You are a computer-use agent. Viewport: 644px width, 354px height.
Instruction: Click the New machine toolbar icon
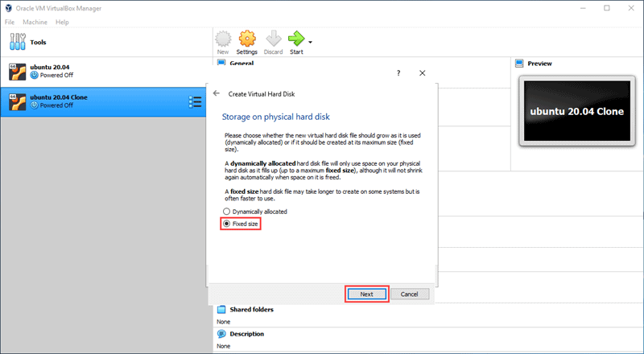pos(223,39)
